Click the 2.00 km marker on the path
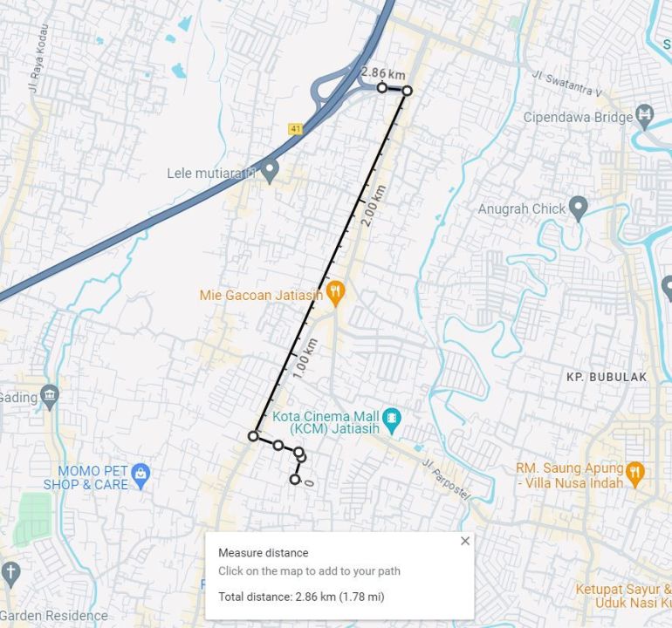672x628 pixels. (x=374, y=206)
